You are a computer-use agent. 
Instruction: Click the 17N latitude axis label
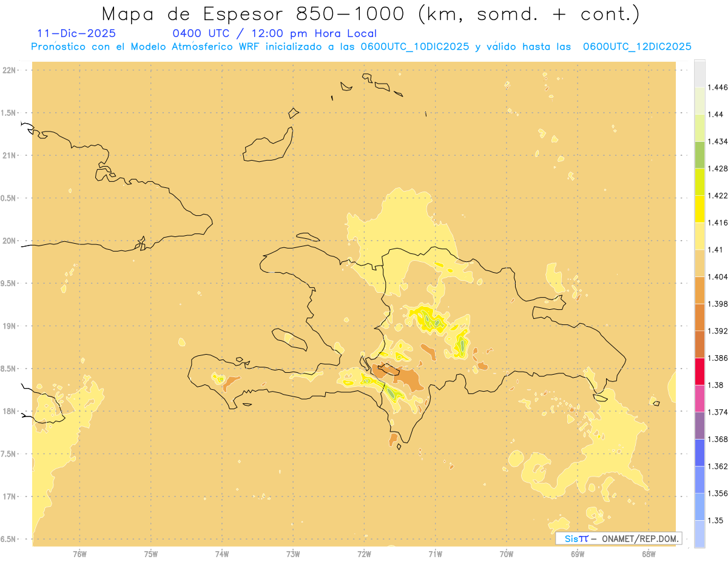click(9, 497)
